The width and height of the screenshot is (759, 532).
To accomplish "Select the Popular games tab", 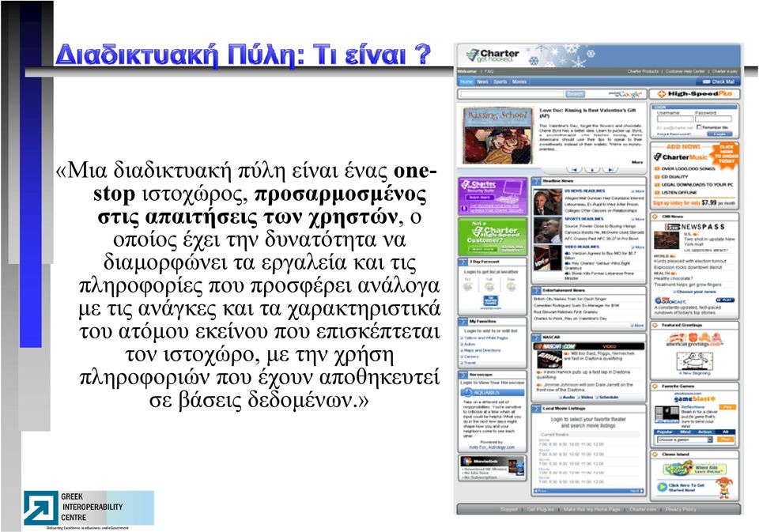I will (665, 432).
